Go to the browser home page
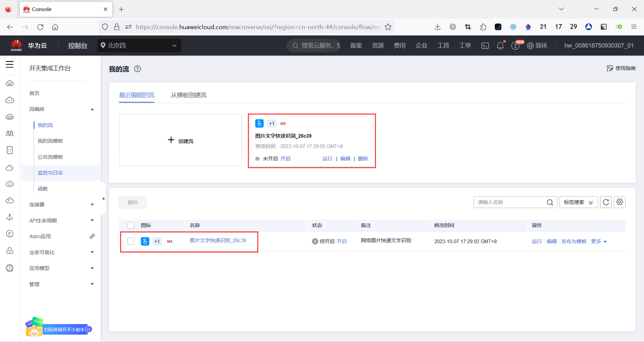 click(55, 27)
